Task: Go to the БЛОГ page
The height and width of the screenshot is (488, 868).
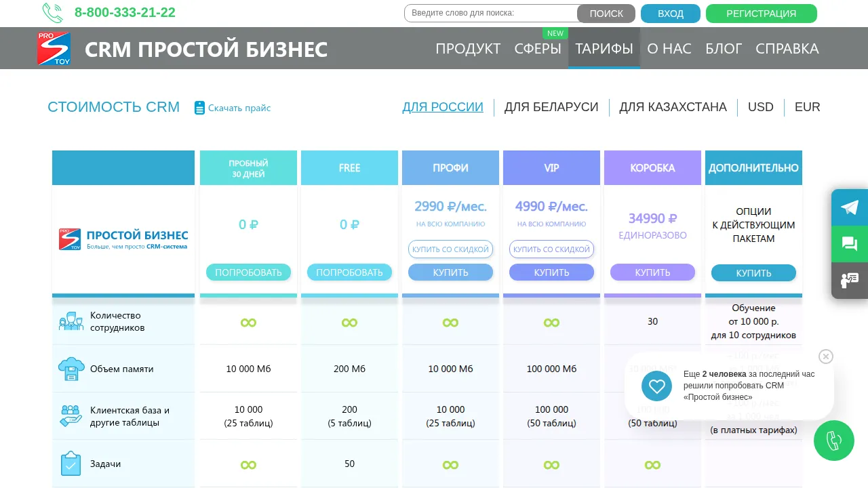Action: pos(724,49)
